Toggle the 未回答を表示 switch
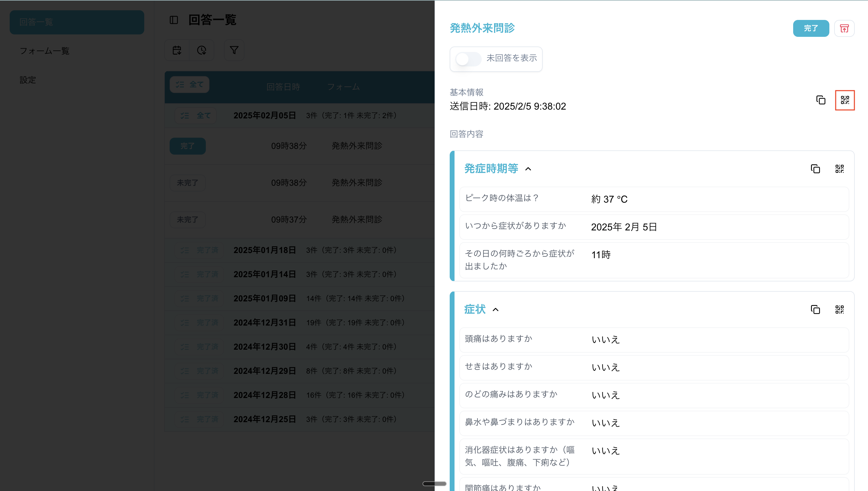Screen dimensions: 868x491 [x=468, y=59]
